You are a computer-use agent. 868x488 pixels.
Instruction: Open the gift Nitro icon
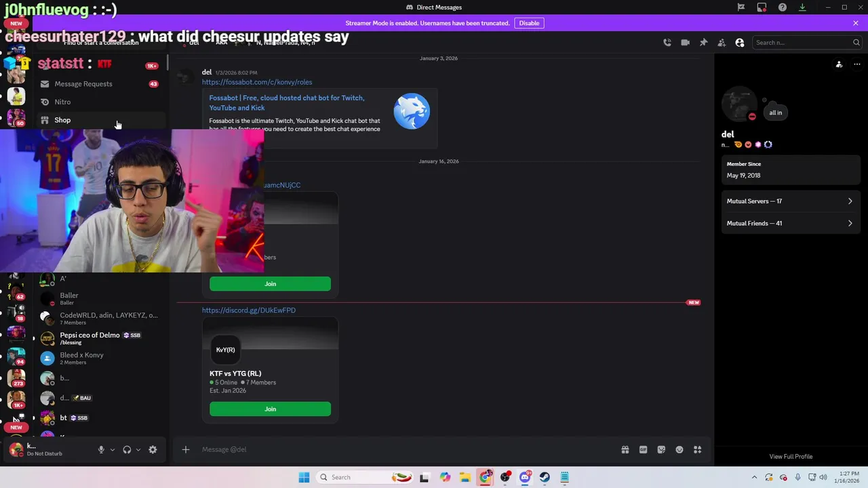[x=625, y=449]
